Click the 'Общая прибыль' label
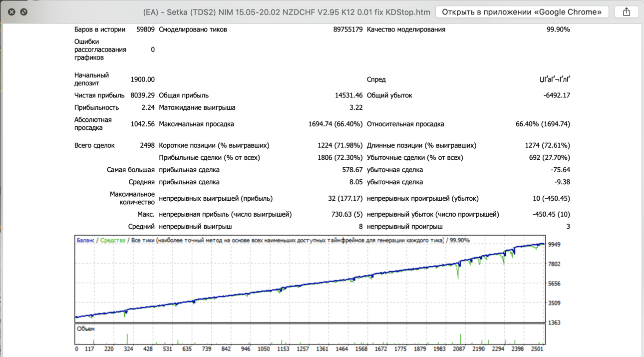The width and height of the screenshot is (644, 357). coord(184,95)
